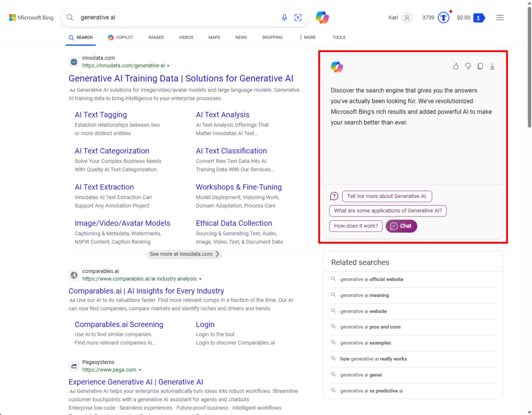This screenshot has height=415, width=532.
Task: Open visual search camera icon
Action: pos(298,18)
